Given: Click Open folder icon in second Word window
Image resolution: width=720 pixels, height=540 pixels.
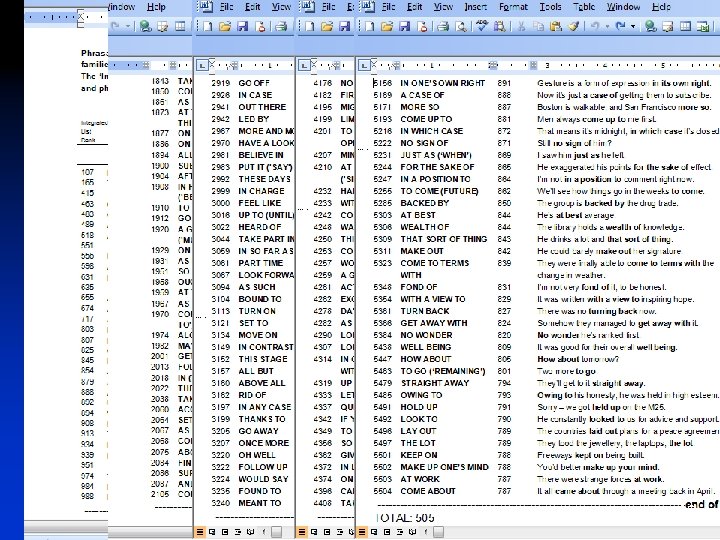Looking at the screenshot, I should 225,27.
